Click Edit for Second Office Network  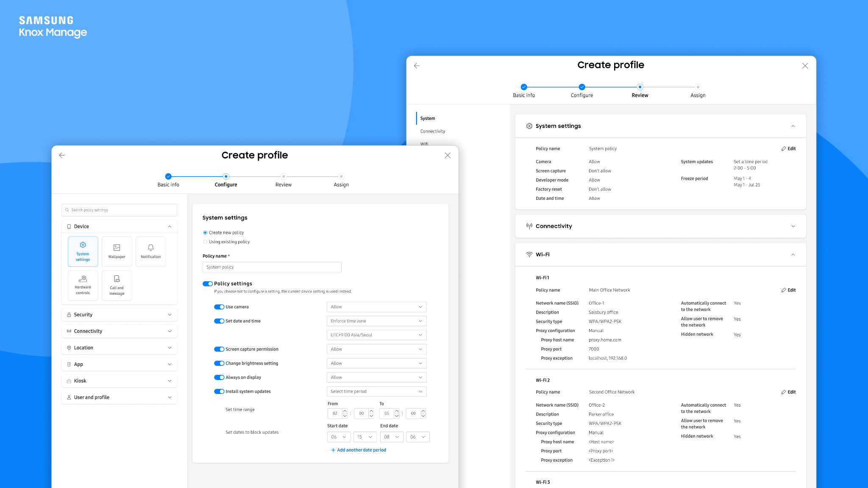[788, 392]
